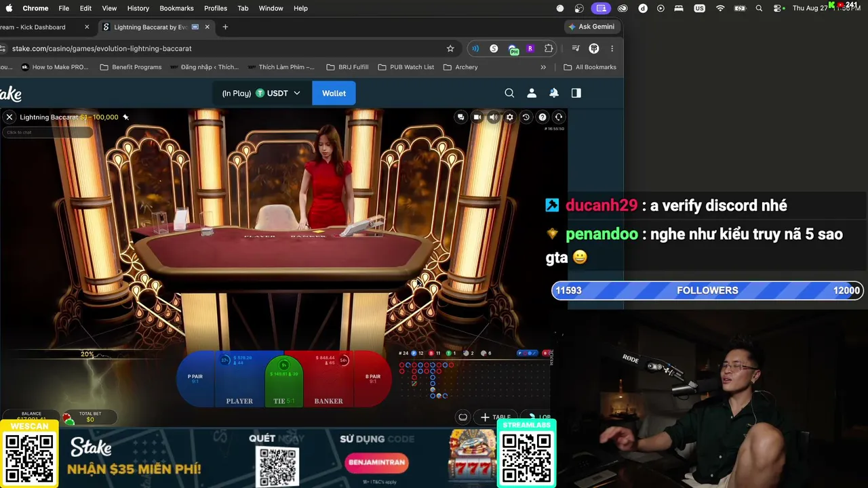Open macOS Spotlight search icon

[x=759, y=8]
